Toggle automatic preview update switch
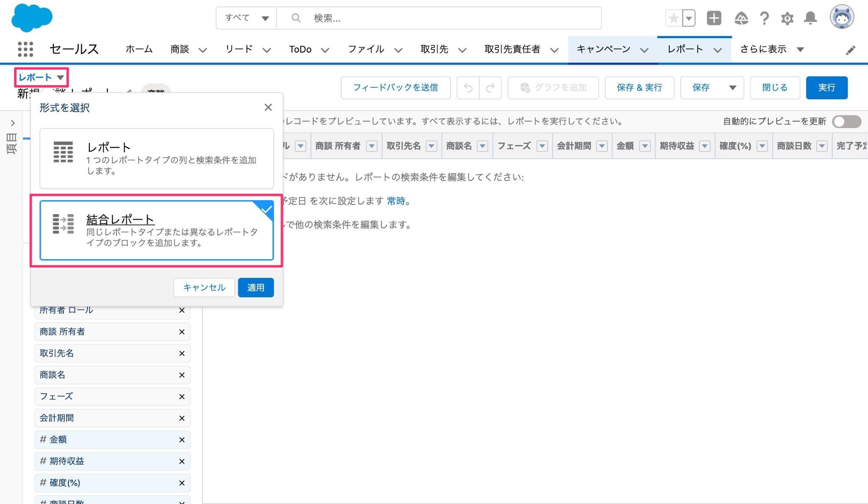The image size is (868, 504). [846, 122]
